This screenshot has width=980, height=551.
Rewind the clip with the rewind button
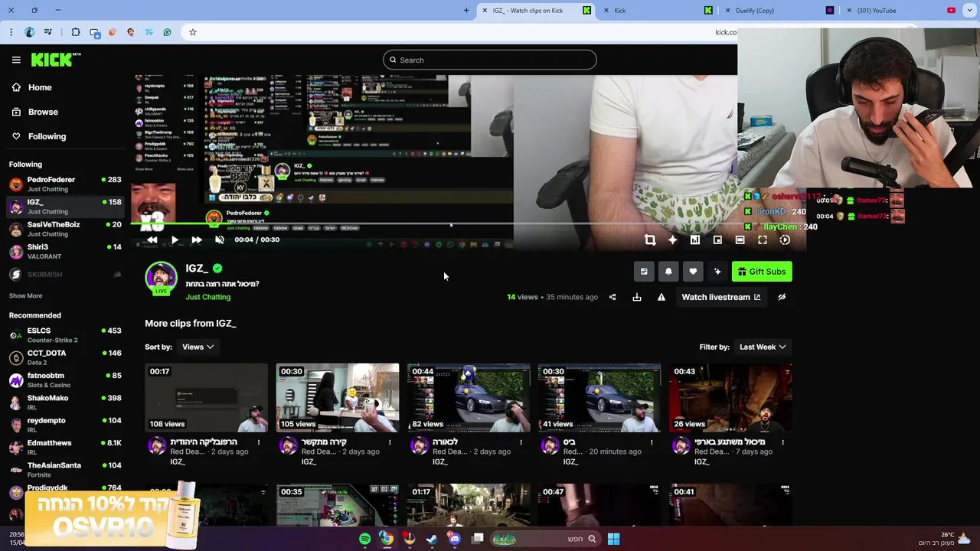[152, 240]
